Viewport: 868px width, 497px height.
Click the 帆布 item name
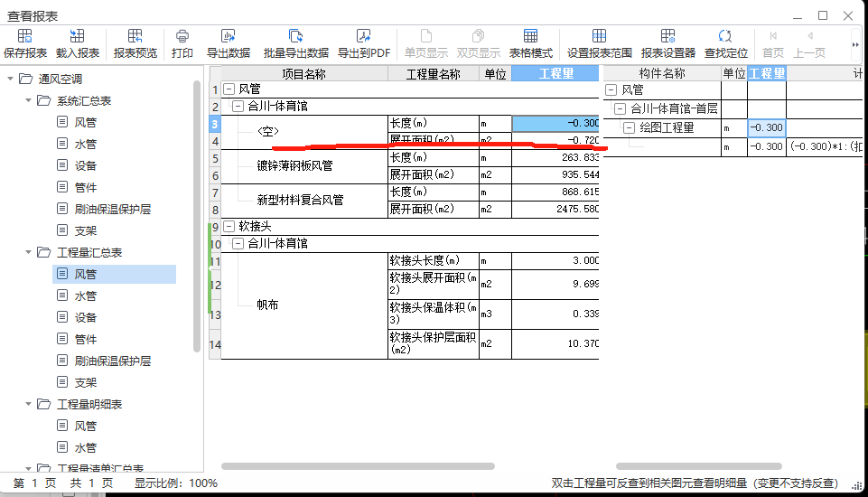tap(267, 305)
